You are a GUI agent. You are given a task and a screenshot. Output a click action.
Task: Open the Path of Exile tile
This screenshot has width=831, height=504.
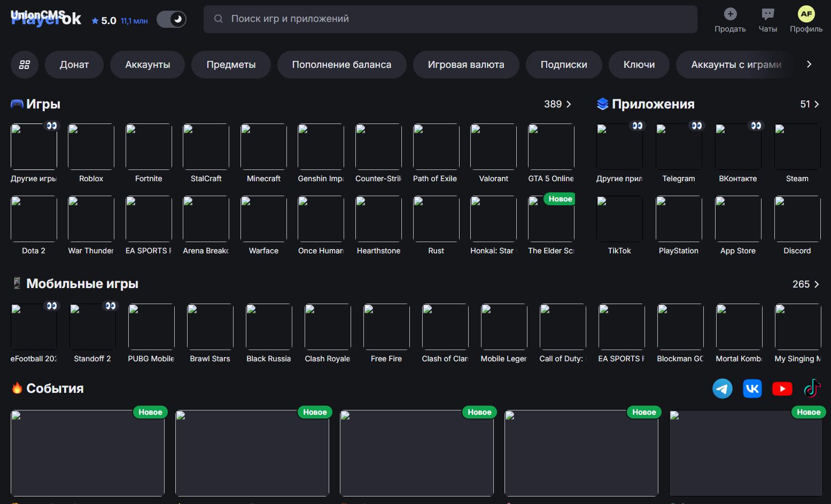point(436,154)
